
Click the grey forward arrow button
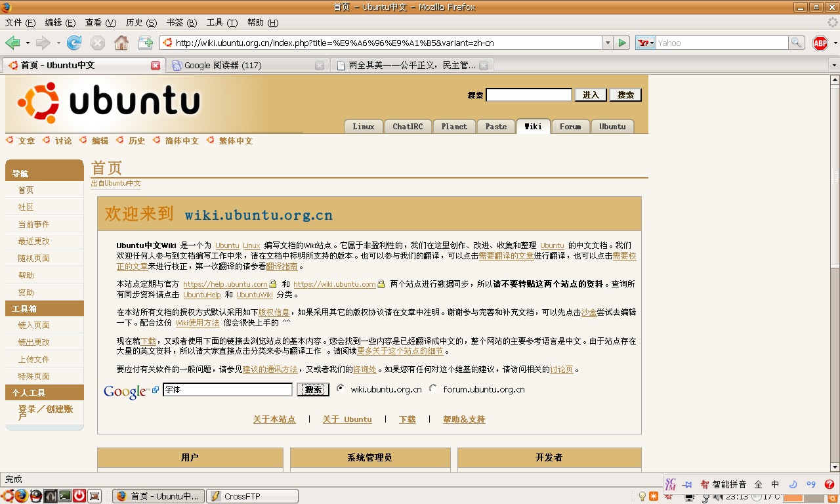[43, 43]
